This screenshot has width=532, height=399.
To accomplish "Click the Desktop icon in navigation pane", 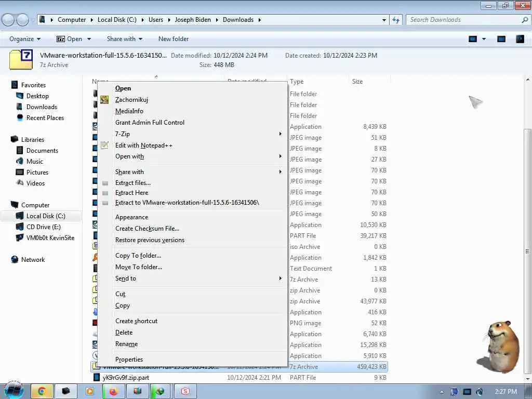I will click(x=20, y=96).
